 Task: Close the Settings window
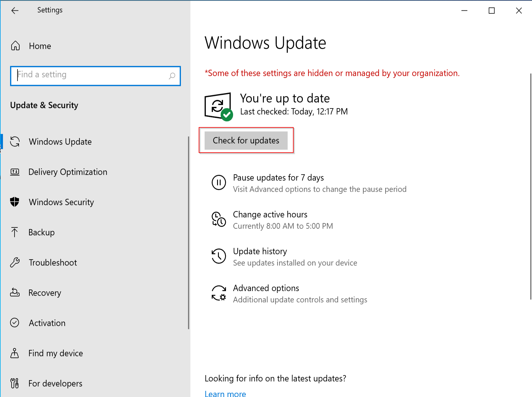pyautogui.click(x=519, y=11)
